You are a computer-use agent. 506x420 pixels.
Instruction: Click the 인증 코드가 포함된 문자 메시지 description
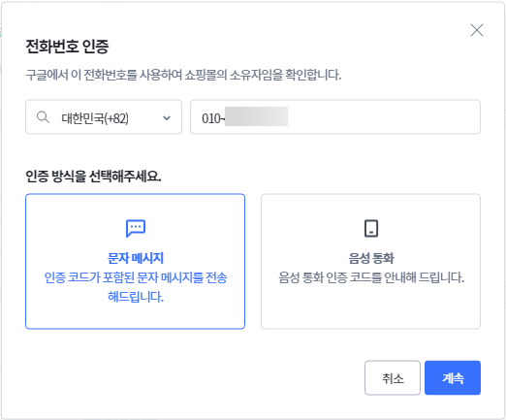136,287
